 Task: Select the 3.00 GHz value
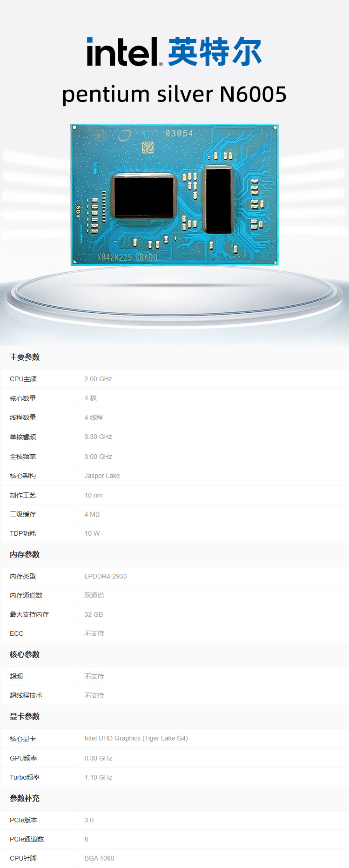tap(98, 457)
